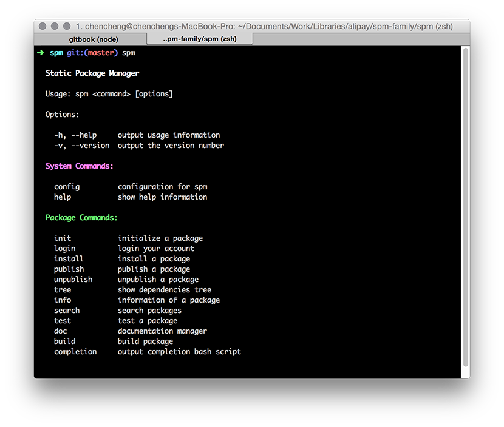Click the "-v, --version" option text
The height and width of the screenshot is (427, 504).
click(x=81, y=146)
